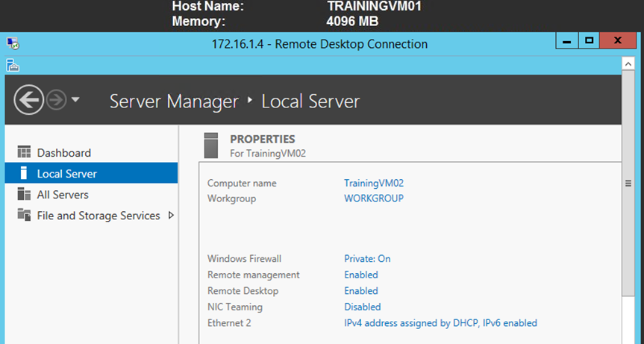Click the Remote Desktop Enabled link

tap(361, 290)
